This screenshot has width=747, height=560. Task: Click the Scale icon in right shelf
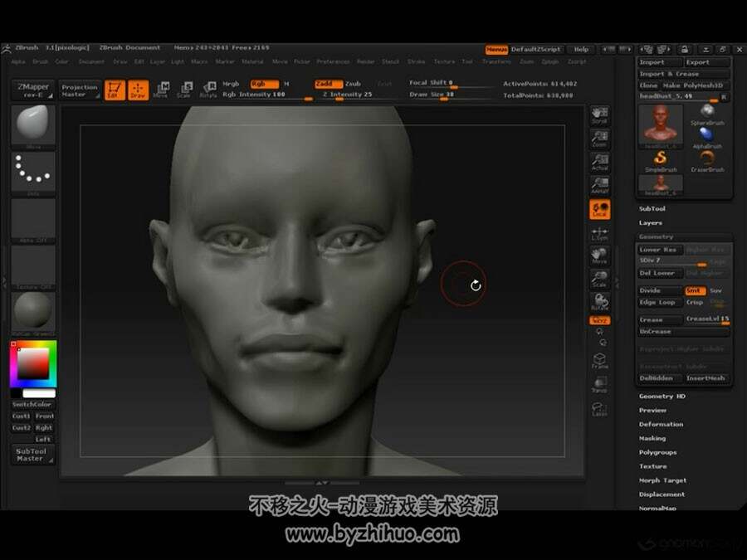click(599, 279)
